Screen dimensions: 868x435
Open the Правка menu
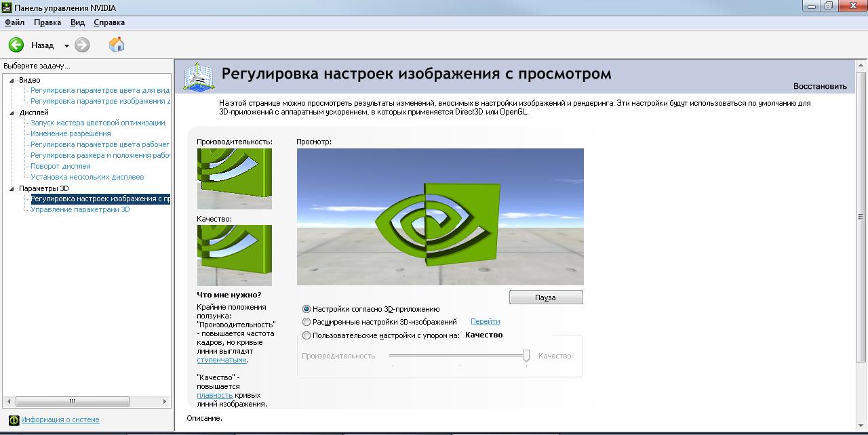[x=47, y=22]
